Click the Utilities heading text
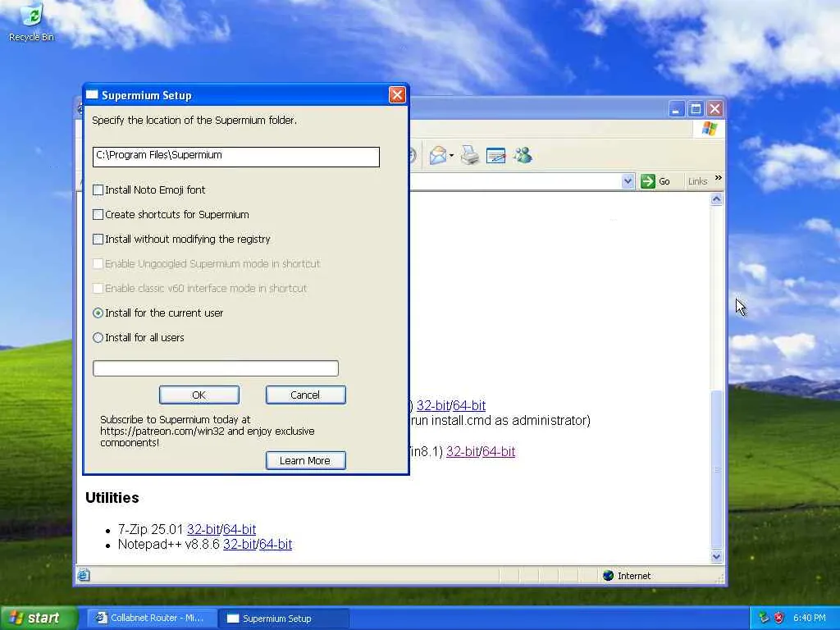Image resolution: width=840 pixels, height=630 pixels. pos(112,498)
